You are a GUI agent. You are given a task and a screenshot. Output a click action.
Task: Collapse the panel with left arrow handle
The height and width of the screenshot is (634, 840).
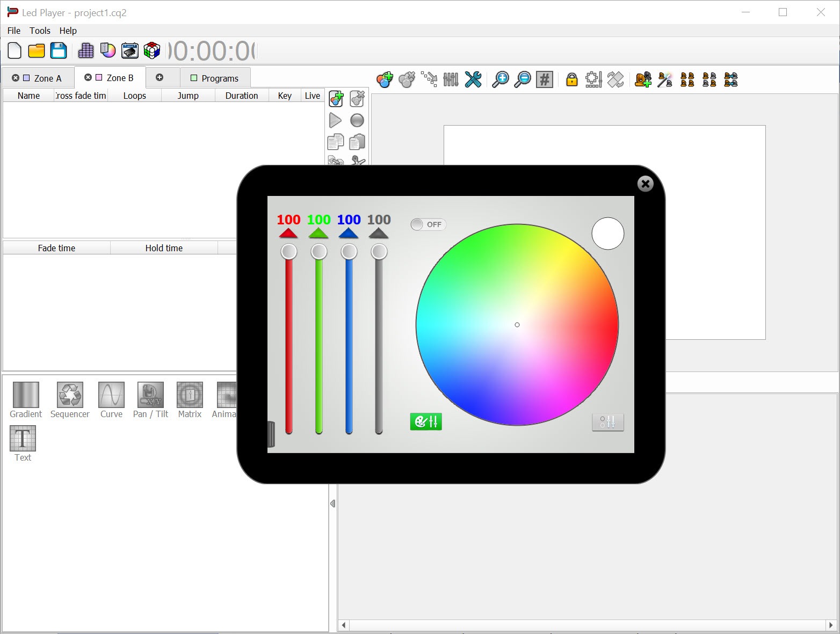pos(332,504)
